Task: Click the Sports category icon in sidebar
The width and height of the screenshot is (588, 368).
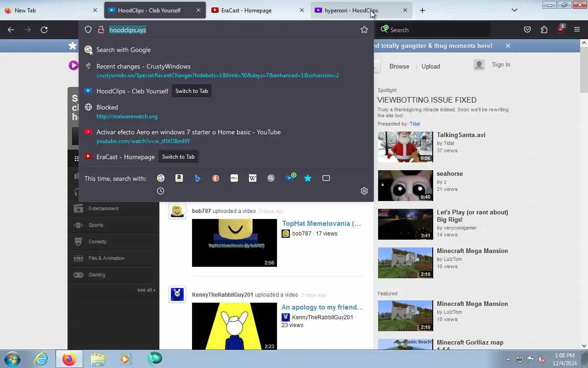Action: pos(78,225)
